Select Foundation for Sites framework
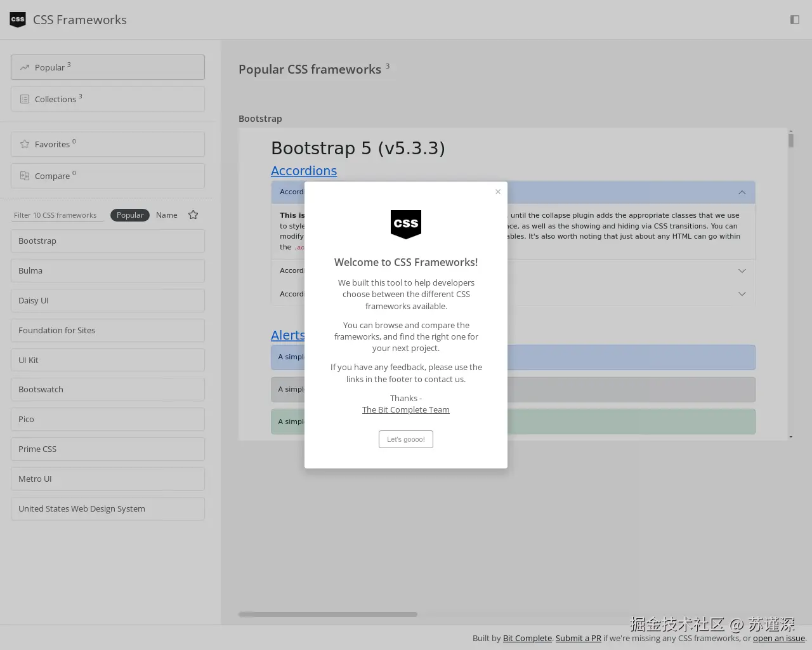This screenshot has height=650, width=812. [x=108, y=331]
